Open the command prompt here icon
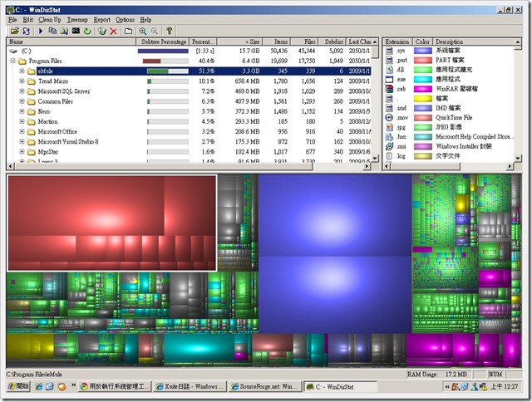 pos(75,31)
